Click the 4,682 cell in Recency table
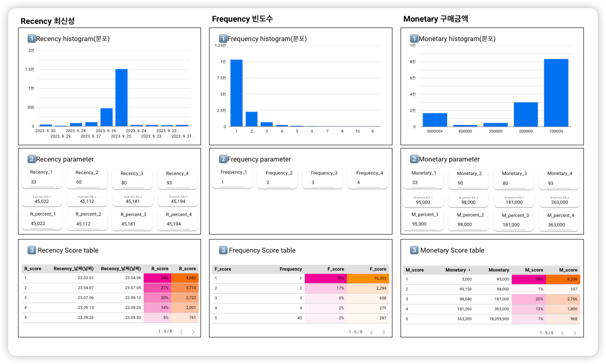Viewport: 606px width, 364px height. click(185, 278)
